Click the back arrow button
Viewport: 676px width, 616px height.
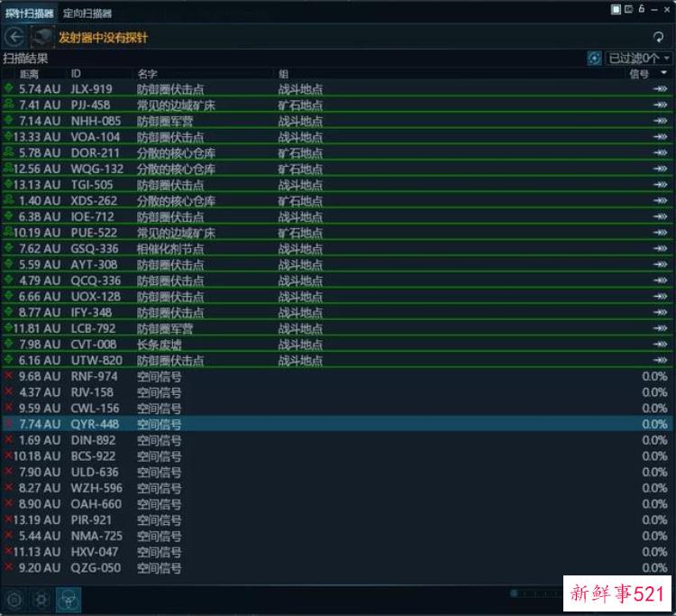point(14,37)
